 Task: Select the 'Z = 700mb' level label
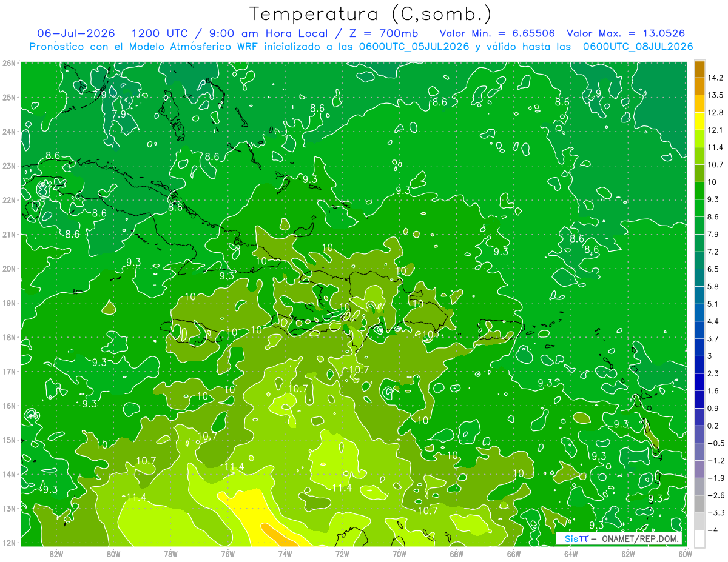384,33
